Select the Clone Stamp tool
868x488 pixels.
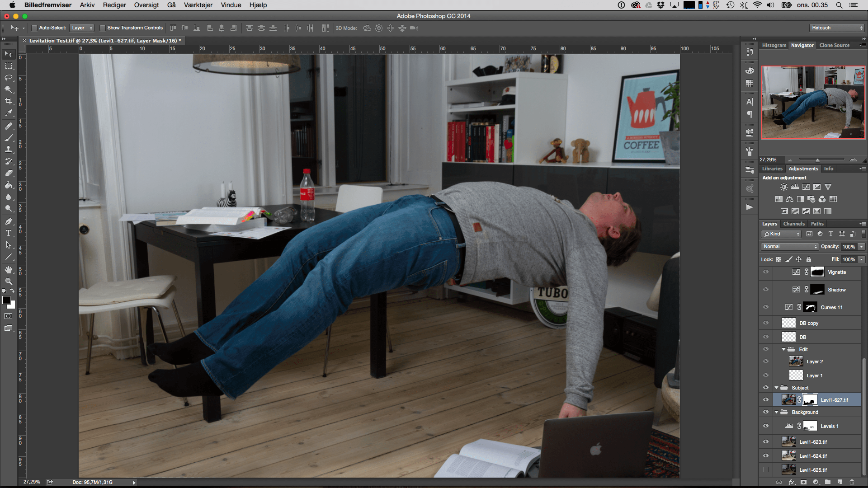click(x=8, y=150)
